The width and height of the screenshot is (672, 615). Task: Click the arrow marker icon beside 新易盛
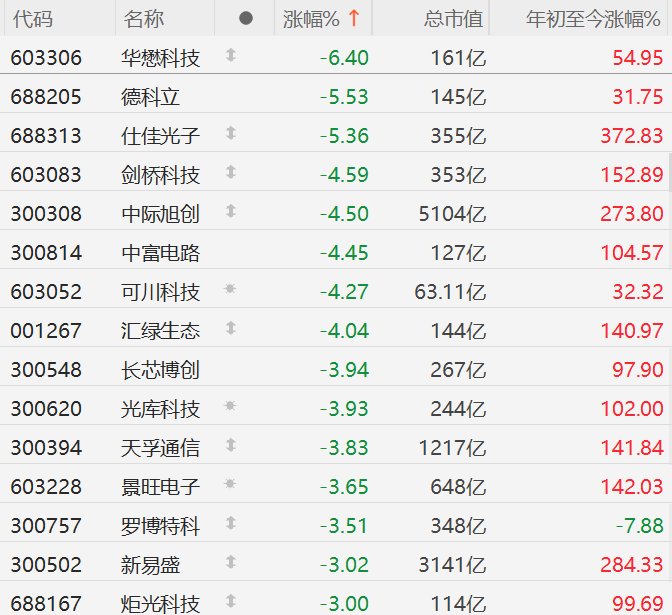click(x=231, y=562)
